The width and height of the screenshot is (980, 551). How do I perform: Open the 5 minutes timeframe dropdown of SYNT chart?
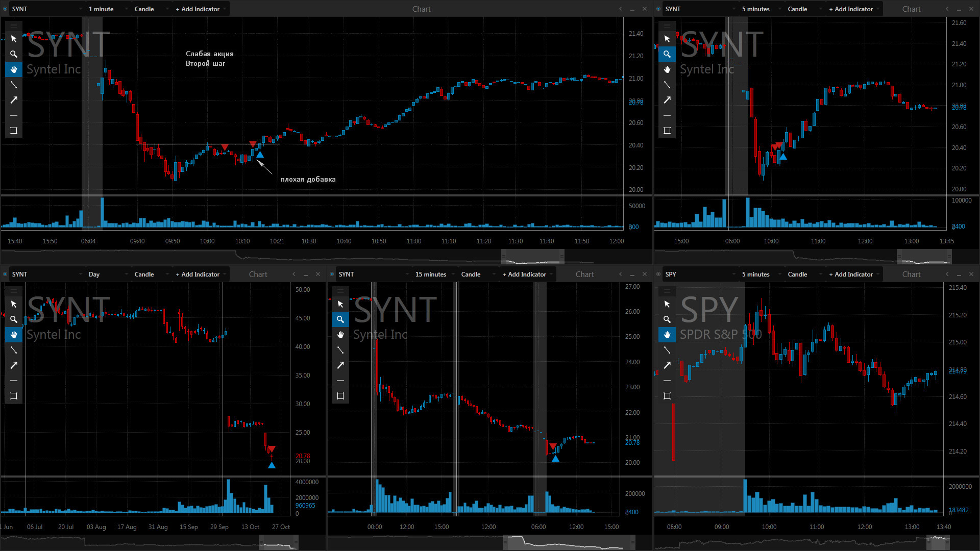[x=762, y=9]
